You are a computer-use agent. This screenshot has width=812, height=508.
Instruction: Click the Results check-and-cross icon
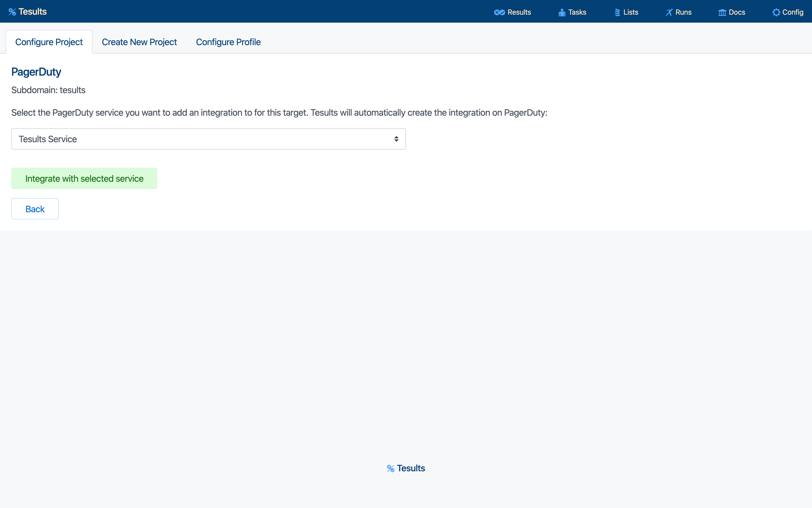499,12
